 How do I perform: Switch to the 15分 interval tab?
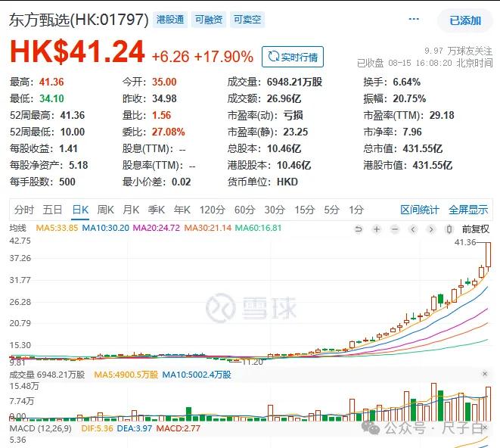[x=305, y=210]
